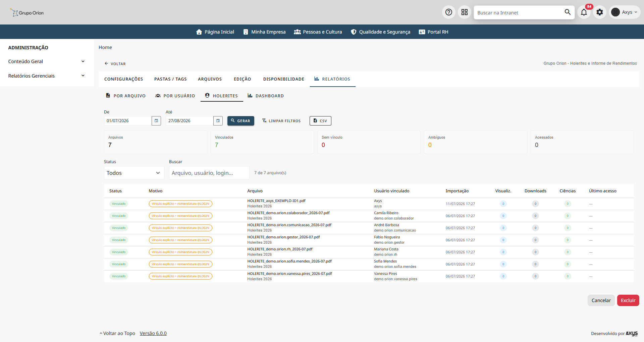
Task: Focus the Arquivo, usuário, login search field
Action: (x=209, y=173)
